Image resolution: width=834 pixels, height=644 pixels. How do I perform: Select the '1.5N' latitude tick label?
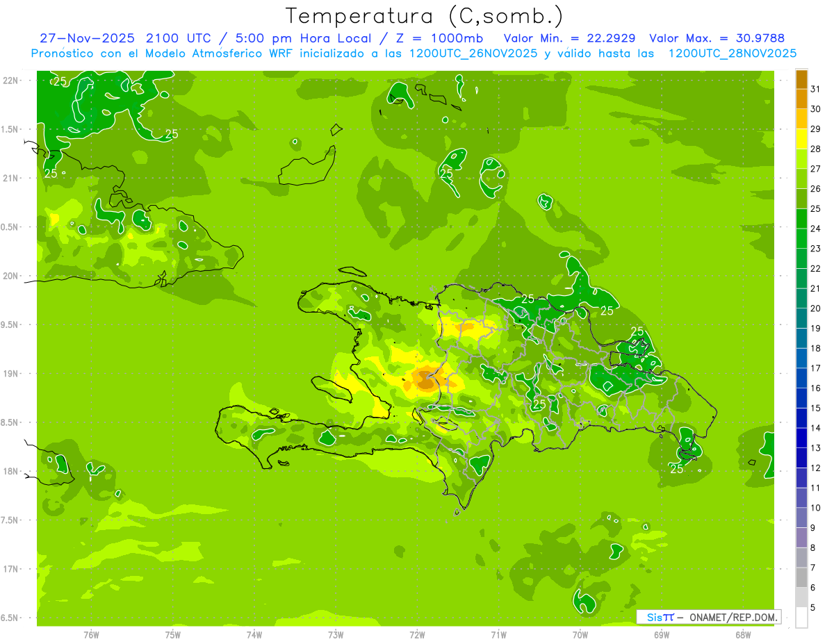pyautogui.click(x=10, y=129)
